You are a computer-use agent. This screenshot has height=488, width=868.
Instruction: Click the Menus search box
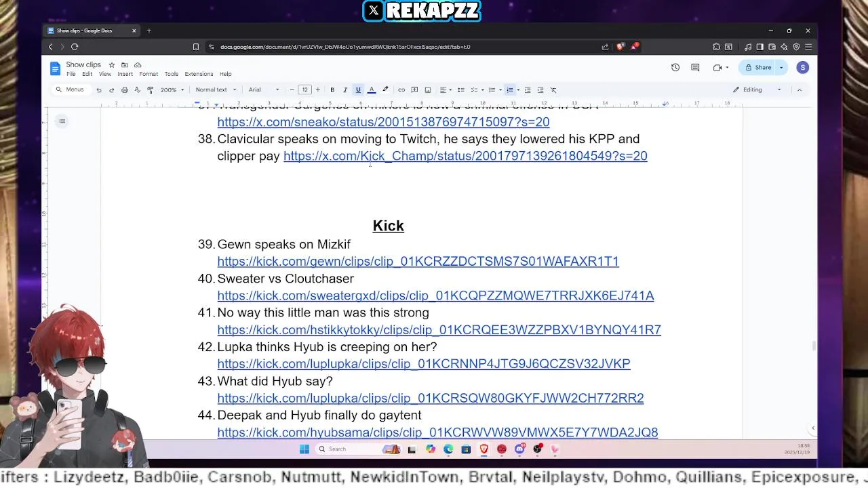coord(71,89)
